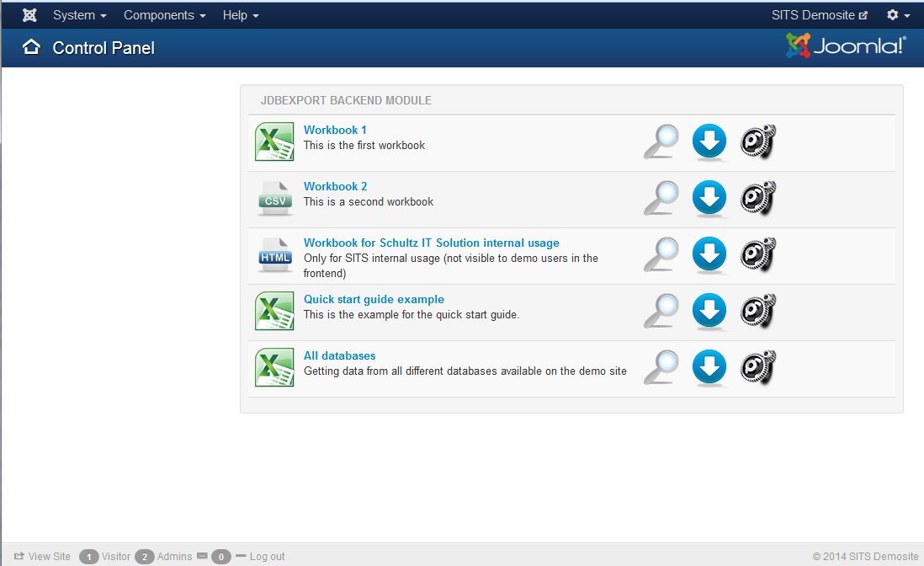The image size is (924, 566).
Task: Click View Site in the footer
Action: coord(49,557)
